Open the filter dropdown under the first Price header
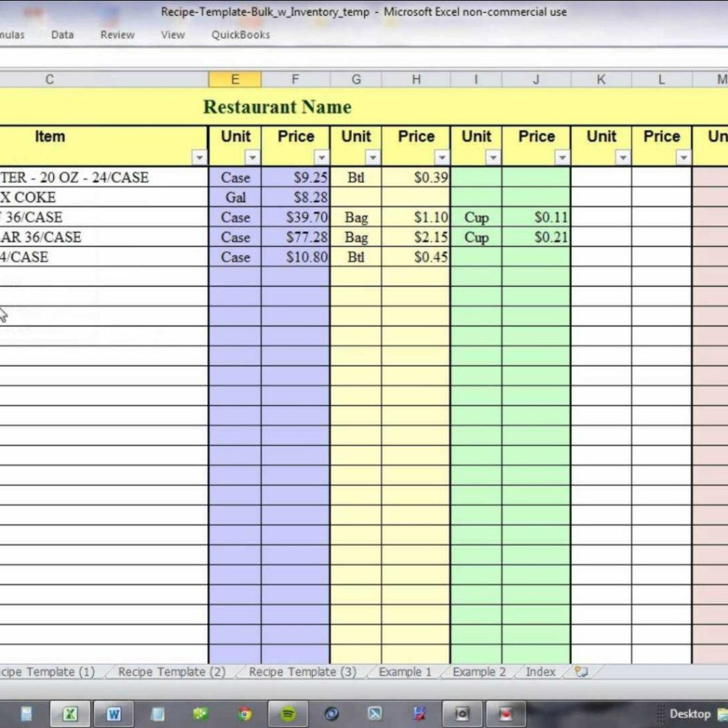The width and height of the screenshot is (728, 728). pyautogui.click(x=322, y=158)
